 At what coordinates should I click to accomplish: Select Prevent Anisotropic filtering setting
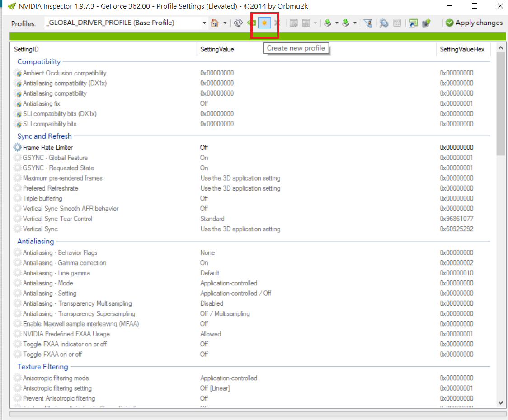(59, 398)
